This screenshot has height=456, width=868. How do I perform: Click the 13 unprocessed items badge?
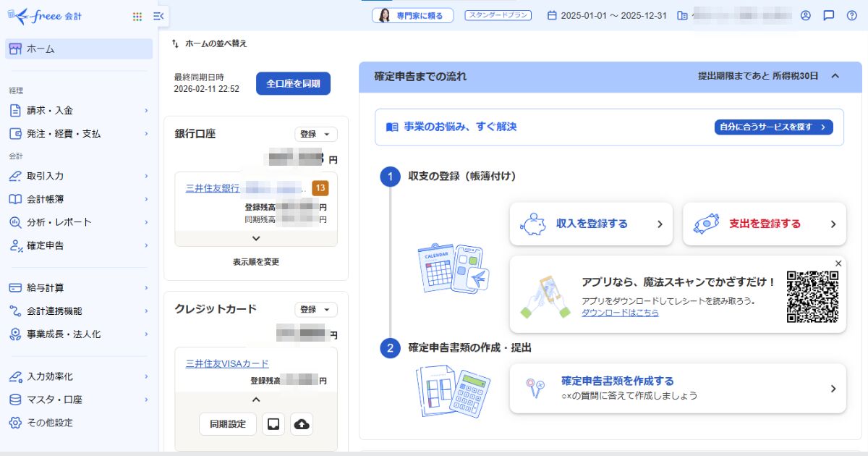coord(320,188)
